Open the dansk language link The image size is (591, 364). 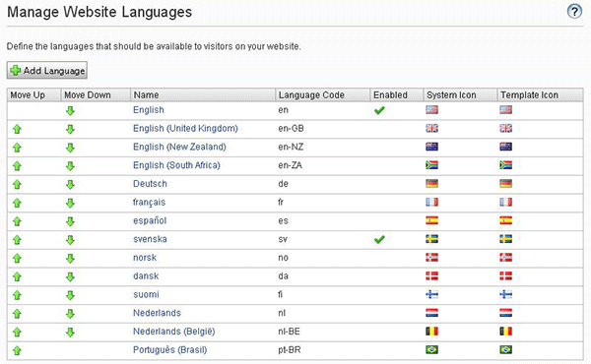[146, 275]
